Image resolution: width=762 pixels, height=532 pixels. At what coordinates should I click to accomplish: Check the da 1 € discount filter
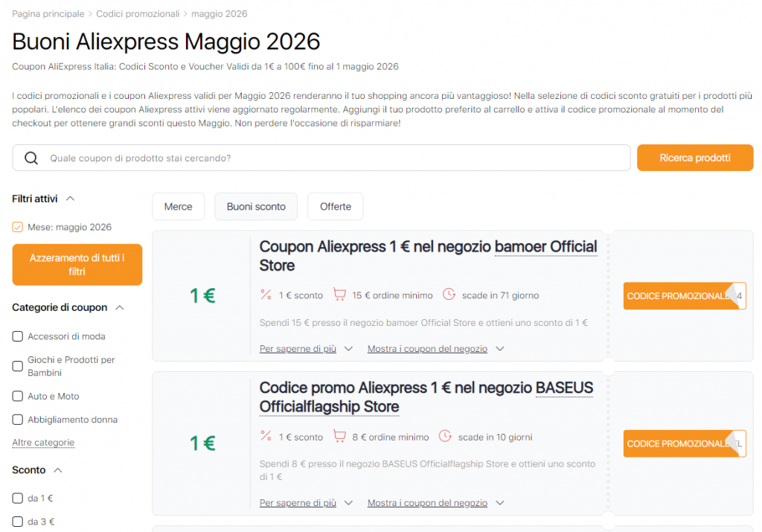17,498
